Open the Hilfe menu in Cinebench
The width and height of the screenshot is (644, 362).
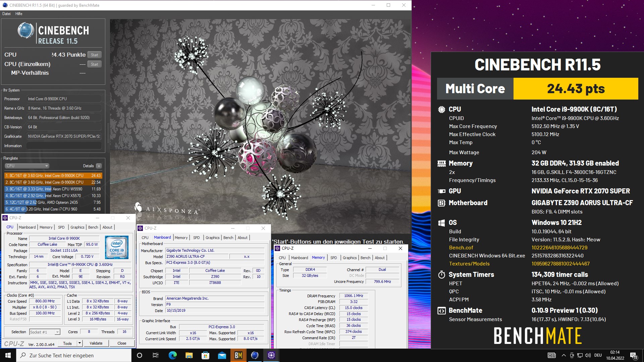click(19, 14)
